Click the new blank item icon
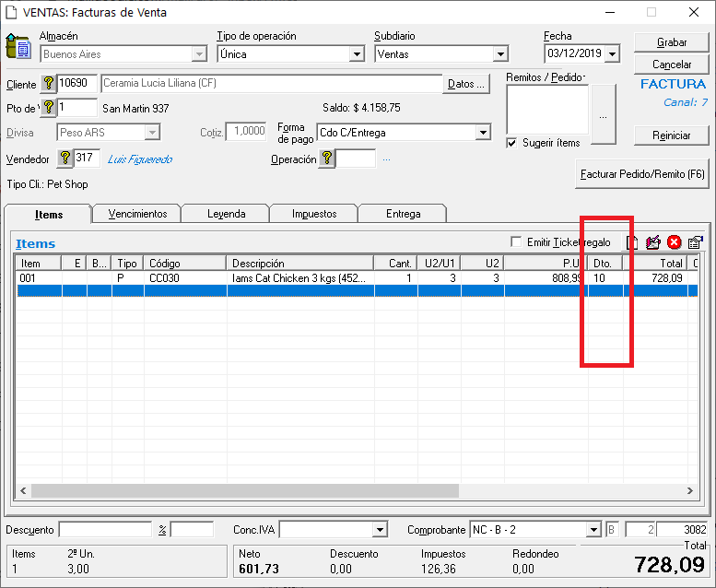Screen dimensions: 716x588 (633, 242)
